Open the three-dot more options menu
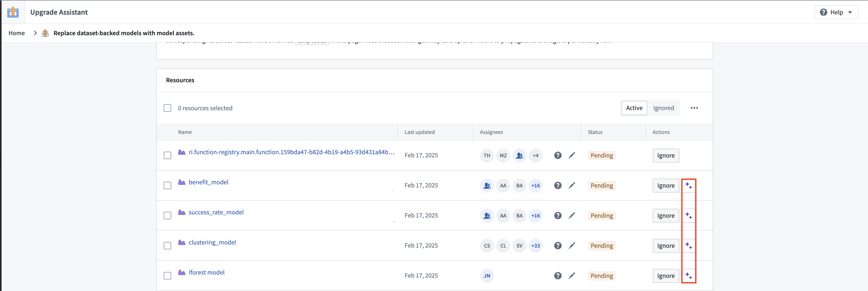Screen dimensions: 868x291 pos(694,108)
